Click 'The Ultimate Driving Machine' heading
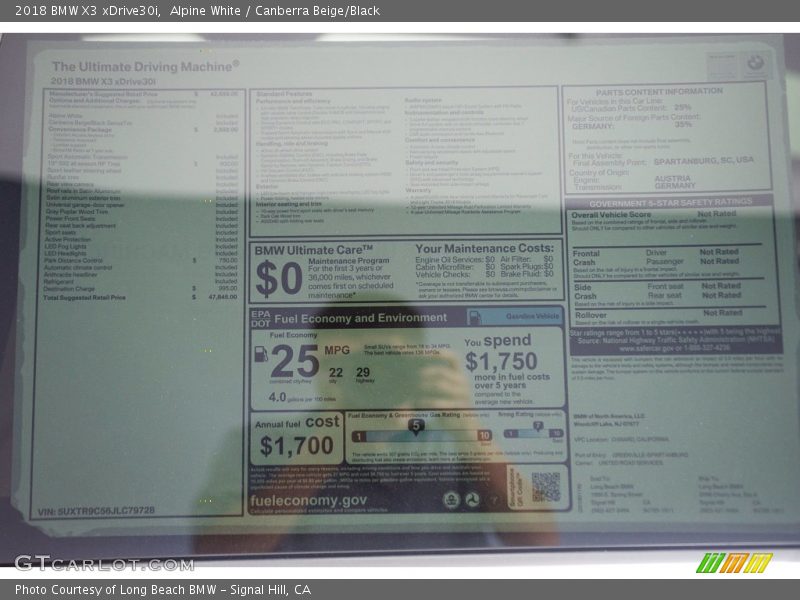Viewport: 800px width, 600px height. click(145, 66)
